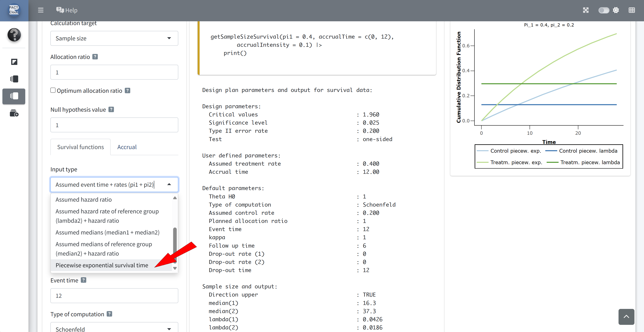
Task: Click the fullscreen expand icon
Action: (585, 10)
